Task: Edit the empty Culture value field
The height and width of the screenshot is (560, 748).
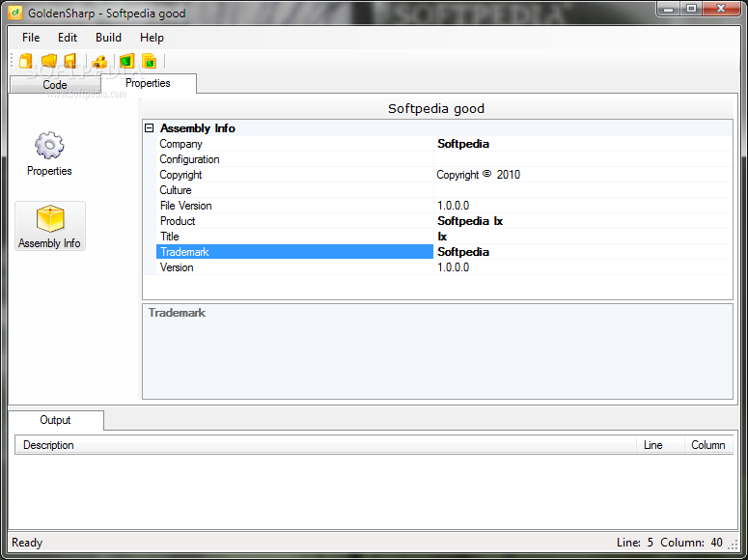Action: 583,190
